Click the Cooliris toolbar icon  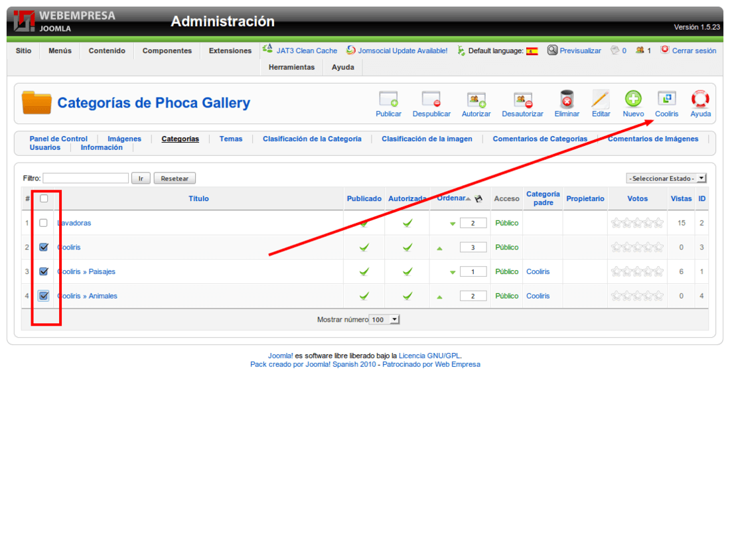pyautogui.click(x=667, y=99)
